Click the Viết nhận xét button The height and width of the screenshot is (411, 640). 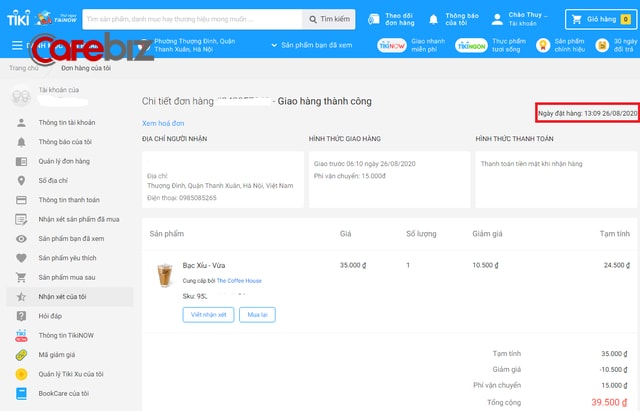tap(208, 315)
